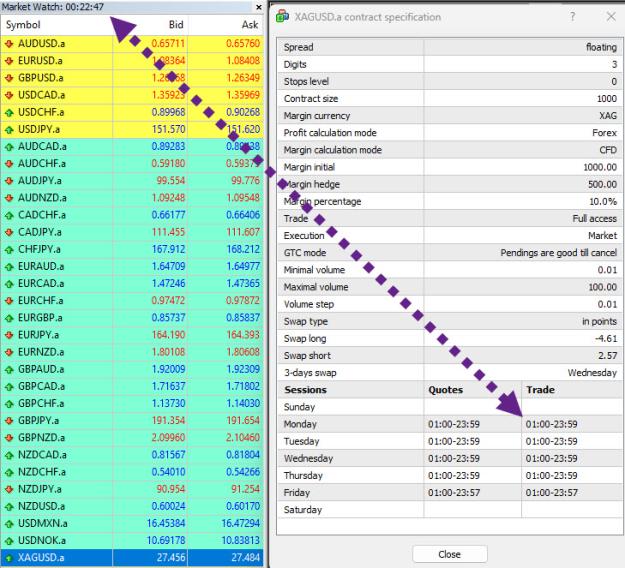Click the XAGUSD.a ask price 27.484

tap(246, 558)
